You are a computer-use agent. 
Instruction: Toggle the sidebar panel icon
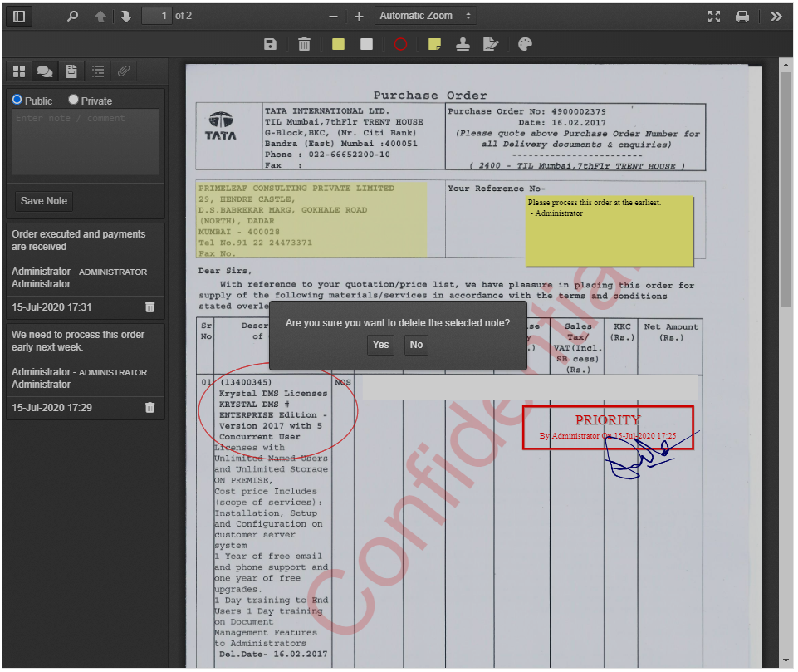click(19, 17)
